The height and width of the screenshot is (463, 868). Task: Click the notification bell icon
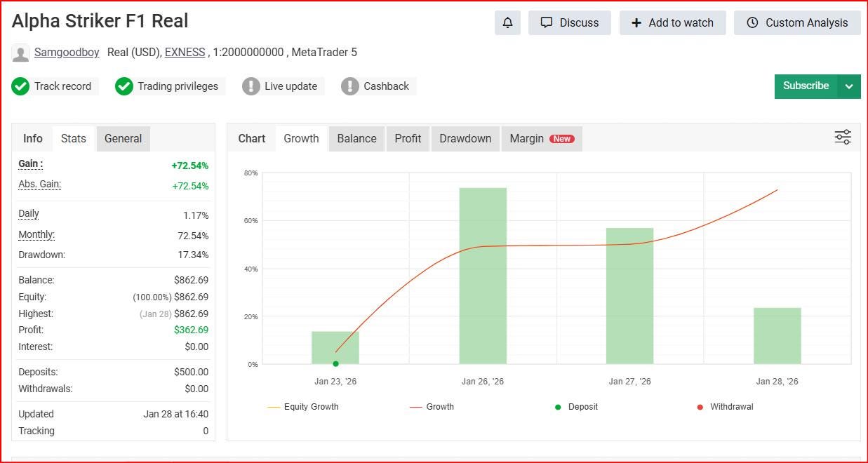click(507, 22)
